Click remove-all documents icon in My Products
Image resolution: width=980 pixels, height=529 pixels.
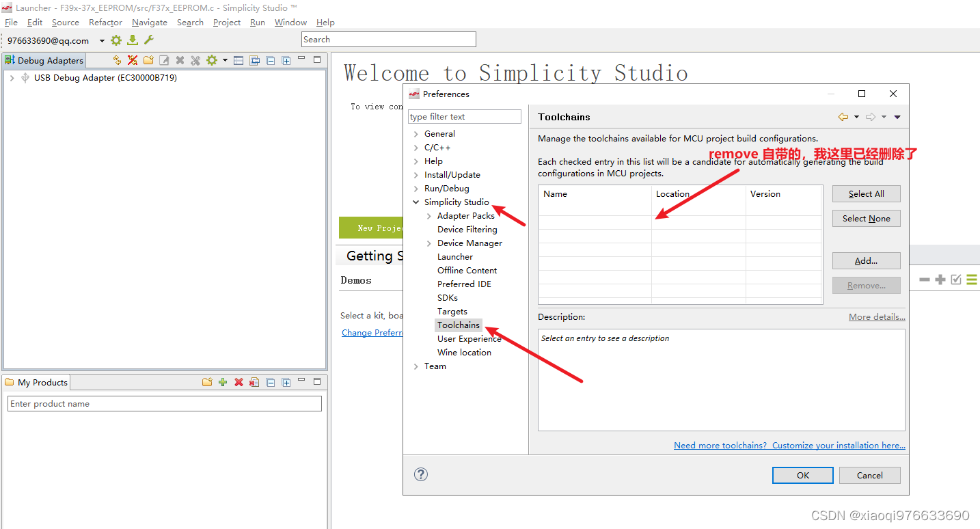(254, 382)
